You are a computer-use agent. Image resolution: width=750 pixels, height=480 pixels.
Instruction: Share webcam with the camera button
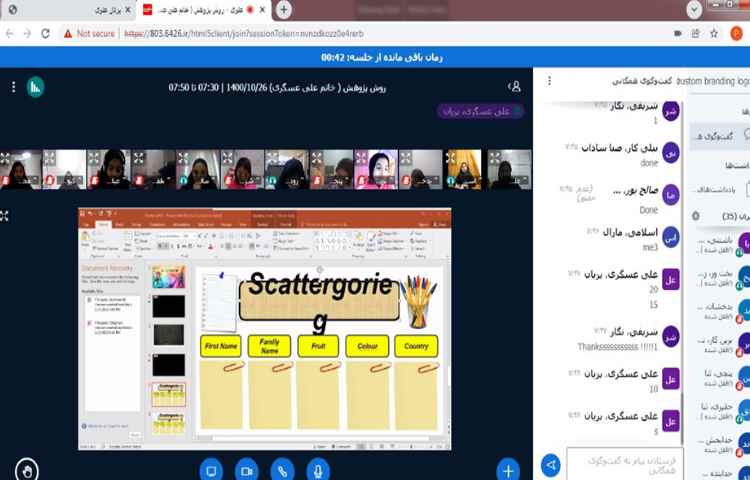247,471
